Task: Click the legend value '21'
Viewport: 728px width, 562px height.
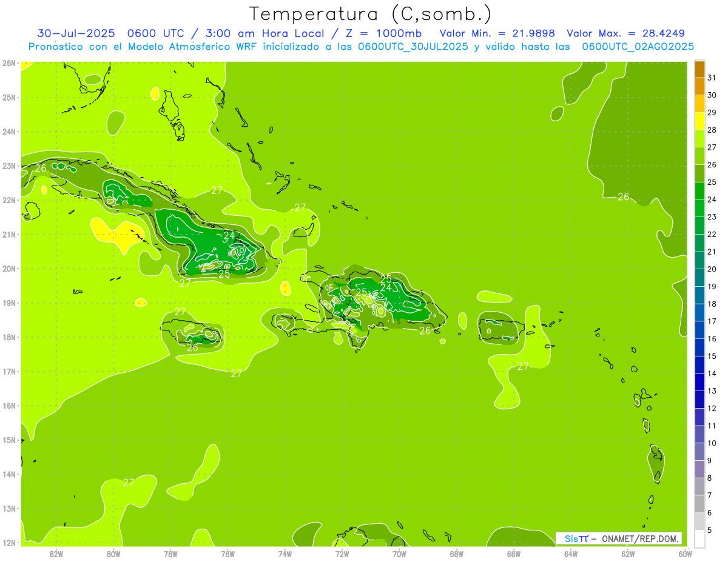Action: (x=712, y=252)
